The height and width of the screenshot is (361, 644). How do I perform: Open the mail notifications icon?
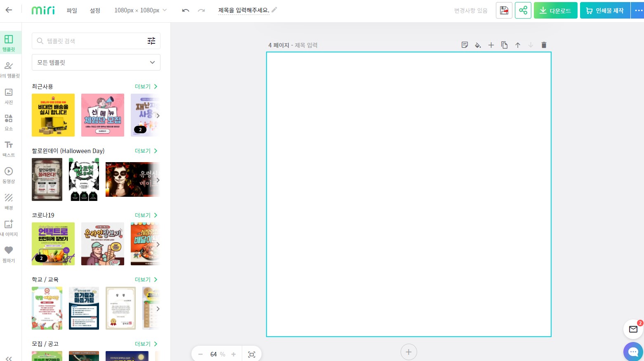click(633, 329)
